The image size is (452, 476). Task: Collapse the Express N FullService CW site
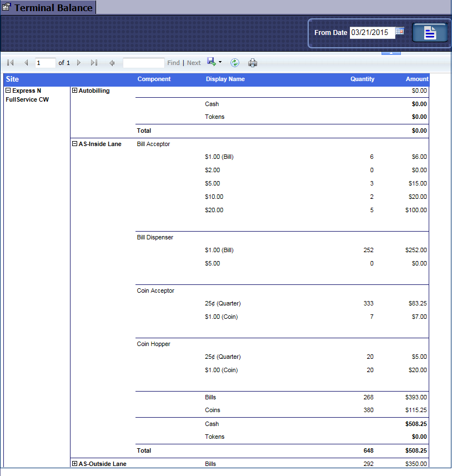tap(8, 91)
